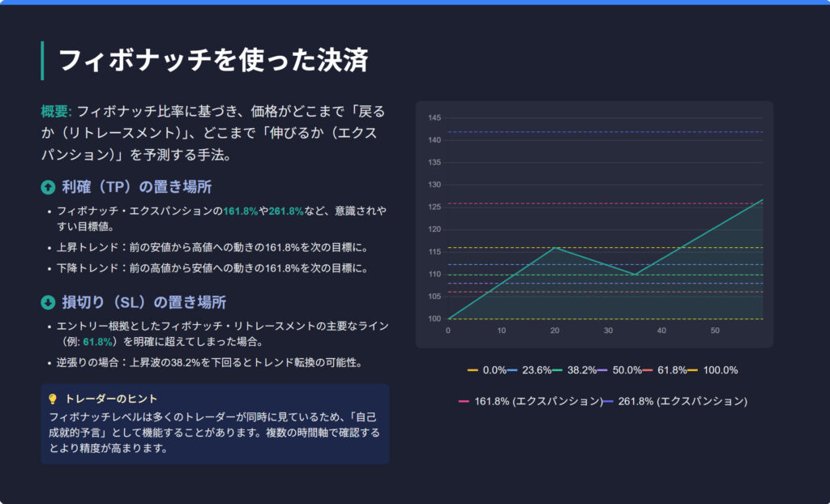
Task: Click the 概要 label in the summary paragraph
Action: [x=56, y=111]
